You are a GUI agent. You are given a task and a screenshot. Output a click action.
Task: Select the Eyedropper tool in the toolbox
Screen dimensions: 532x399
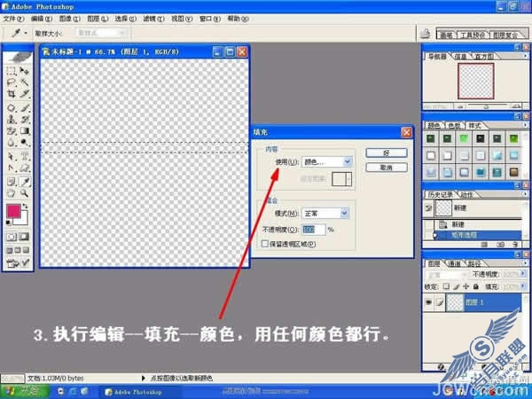click(x=25, y=182)
